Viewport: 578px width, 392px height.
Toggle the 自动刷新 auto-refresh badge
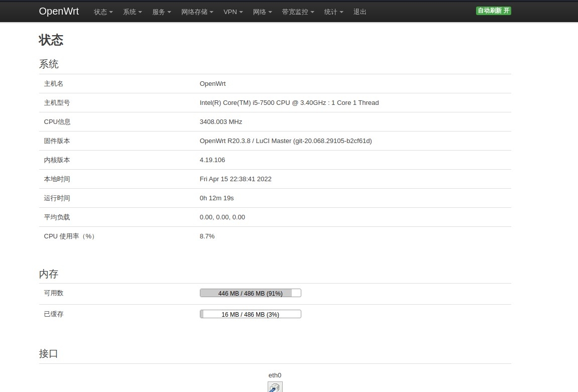pyautogui.click(x=493, y=11)
